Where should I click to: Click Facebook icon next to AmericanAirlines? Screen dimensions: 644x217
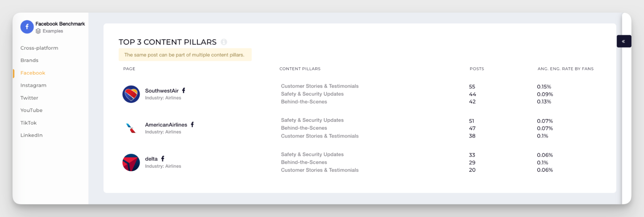point(192,124)
